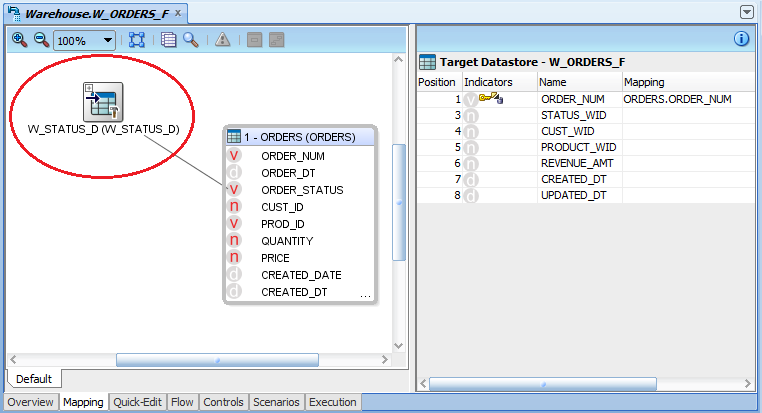
Task: Click diagram horizontal scrollbar left arrow
Action: (14, 360)
